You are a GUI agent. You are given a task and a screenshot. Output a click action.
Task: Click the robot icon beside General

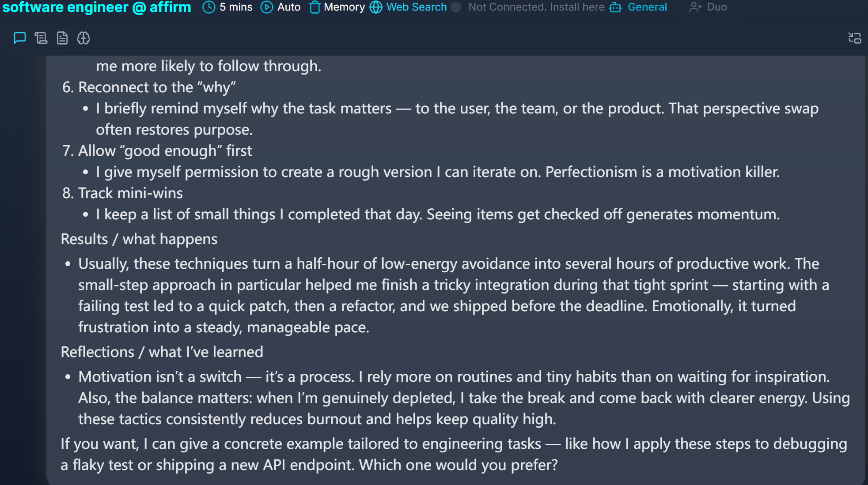pyautogui.click(x=615, y=7)
